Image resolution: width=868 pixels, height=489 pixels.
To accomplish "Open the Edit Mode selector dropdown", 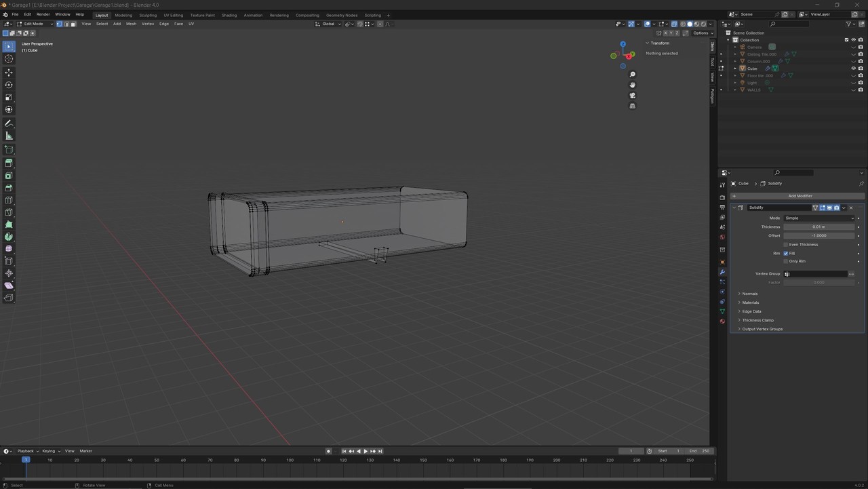I will pos(34,24).
